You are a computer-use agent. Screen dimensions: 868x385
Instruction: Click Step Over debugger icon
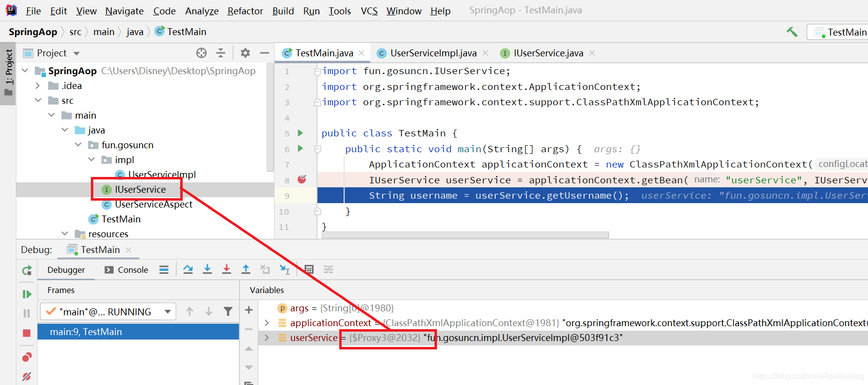[188, 269]
